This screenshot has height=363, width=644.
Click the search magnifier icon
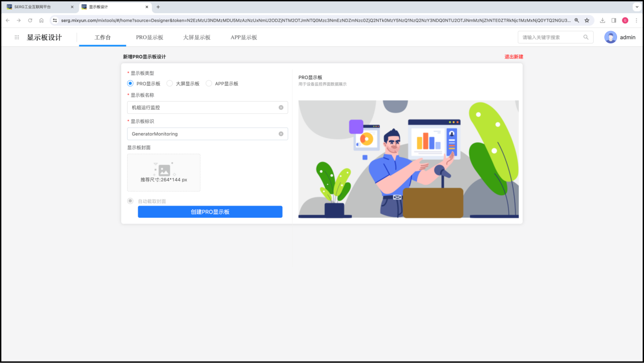(586, 37)
